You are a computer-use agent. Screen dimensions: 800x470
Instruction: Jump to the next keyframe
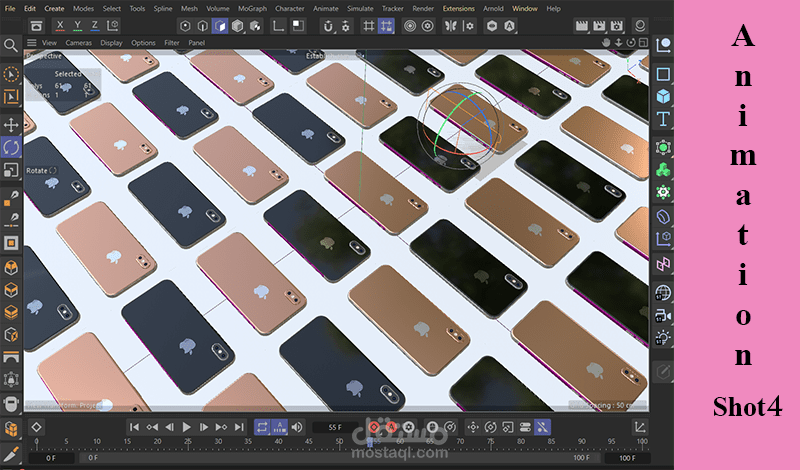tap(221, 427)
